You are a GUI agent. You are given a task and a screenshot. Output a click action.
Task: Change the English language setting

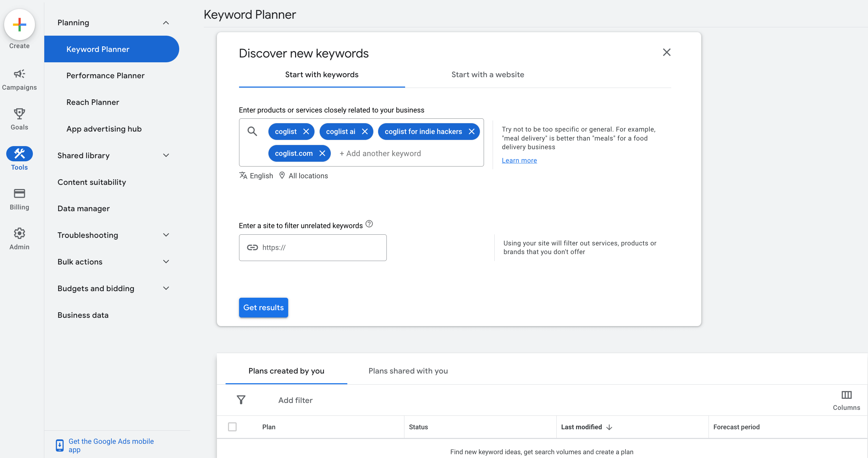click(262, 176)
